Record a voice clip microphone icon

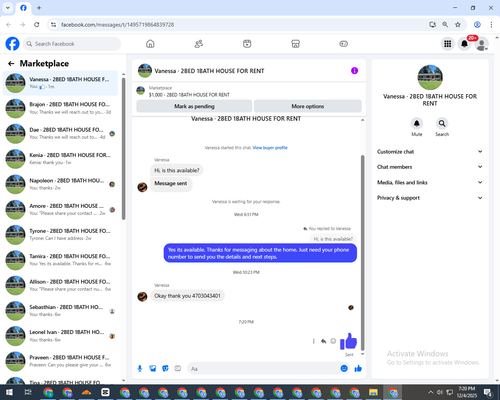pyautogui.click(x=140, y=368)
